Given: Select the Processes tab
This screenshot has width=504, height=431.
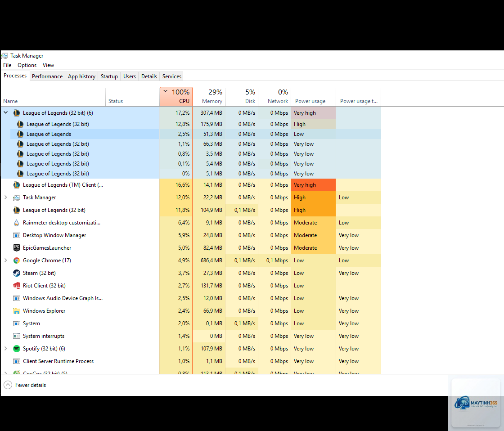Looking at the screenshot, I should tap(15, 76).
